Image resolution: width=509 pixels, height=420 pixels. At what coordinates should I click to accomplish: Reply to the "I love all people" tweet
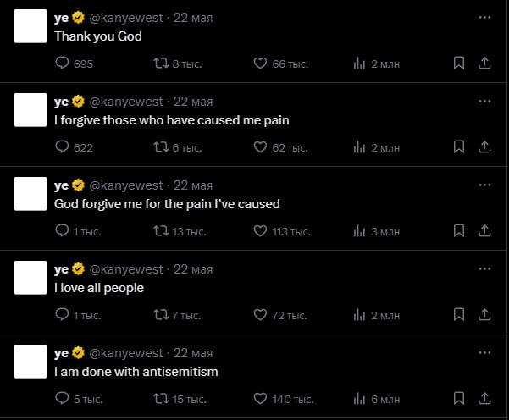[x=62, y=315]
